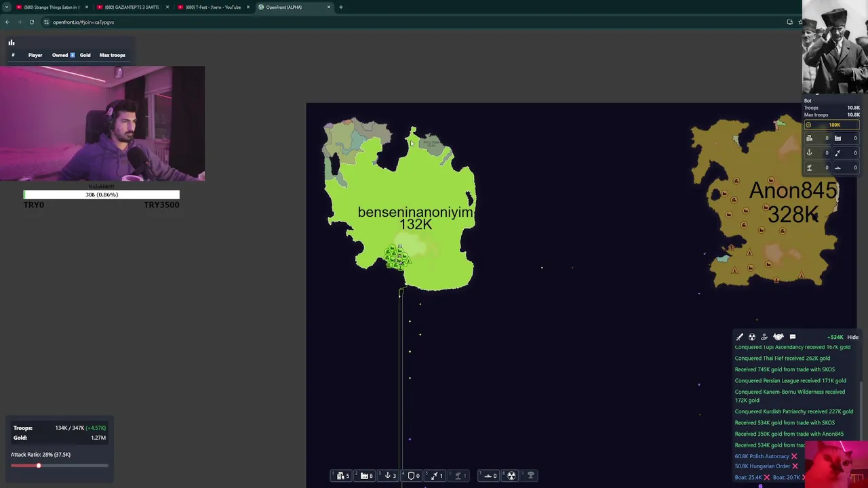Click the Anon845 territory label
The image size is (868, 488).
tap(793, 202)
